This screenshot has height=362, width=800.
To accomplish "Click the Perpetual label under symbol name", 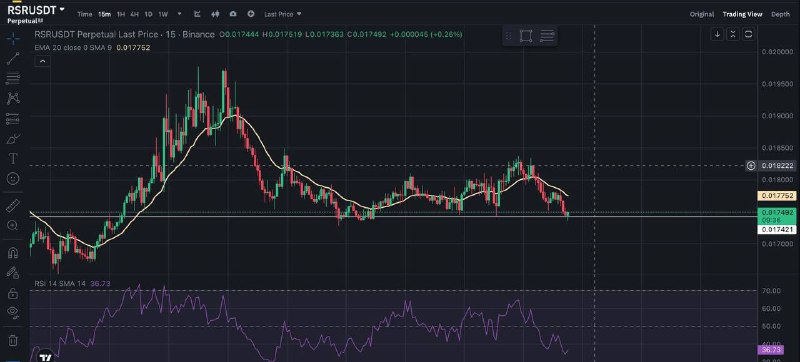I will coord(25,21).
